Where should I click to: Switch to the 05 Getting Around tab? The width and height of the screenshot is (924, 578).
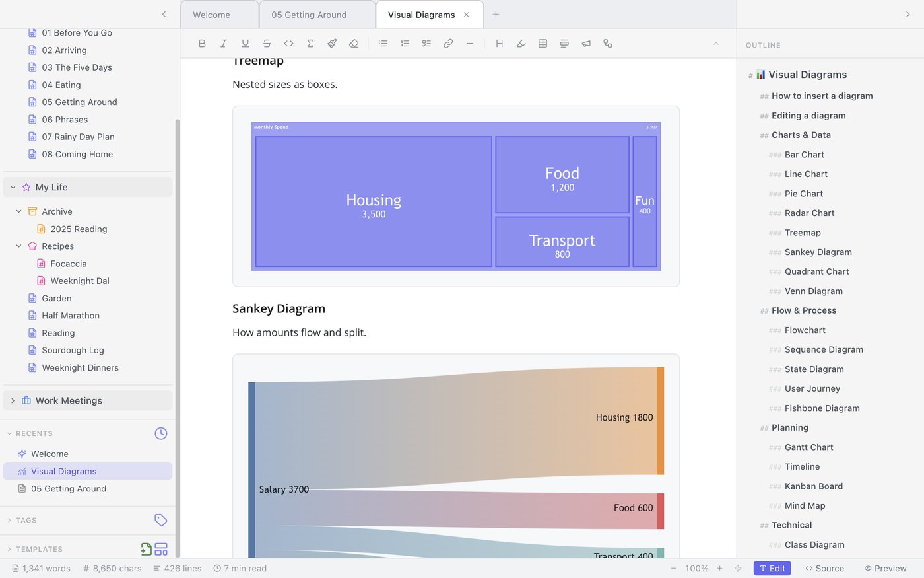point(317,15)
